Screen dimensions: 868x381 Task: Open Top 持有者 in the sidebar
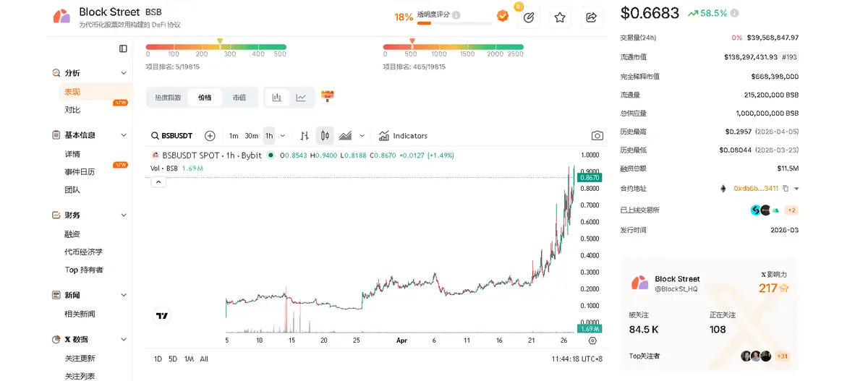(x=84, y=270)
